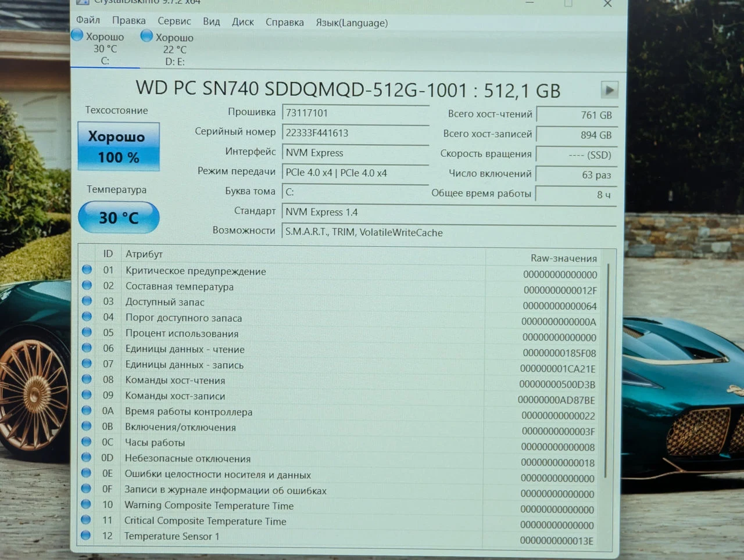
Task: Click the status dot for Доступный запас
Action: pyautogui.click(x=87, y=301)
